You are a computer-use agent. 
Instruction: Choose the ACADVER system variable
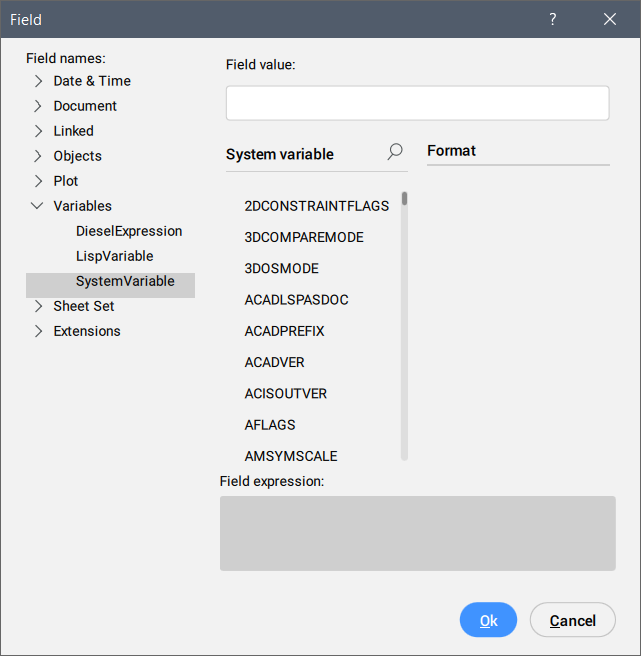[274, 362]
